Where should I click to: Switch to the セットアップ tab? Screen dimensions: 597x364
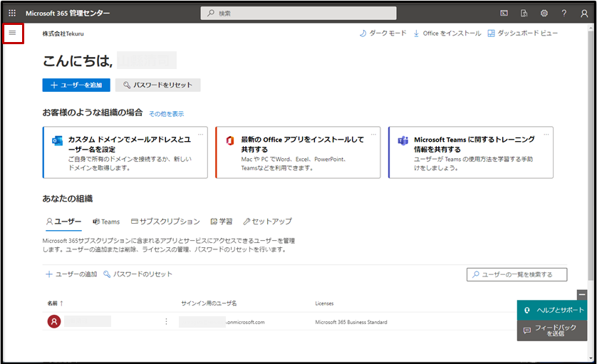[268, 222]
